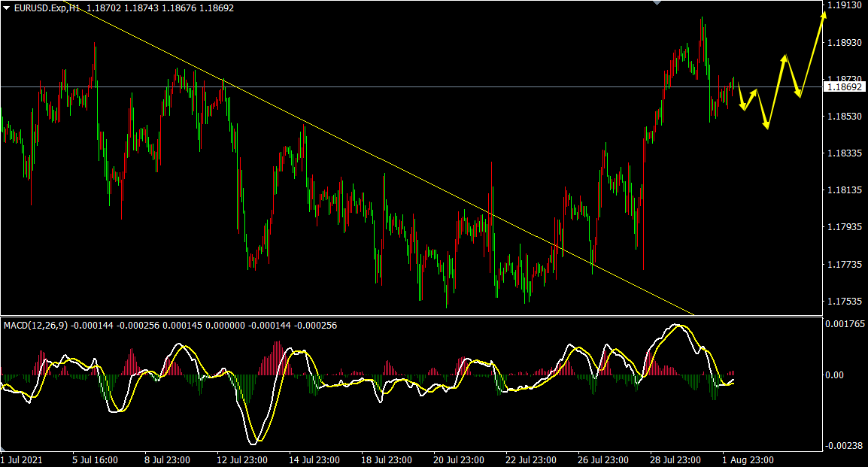Click the current price tag 1.18692
This screenshot has width=868, height=467.
tap(844, 87)
